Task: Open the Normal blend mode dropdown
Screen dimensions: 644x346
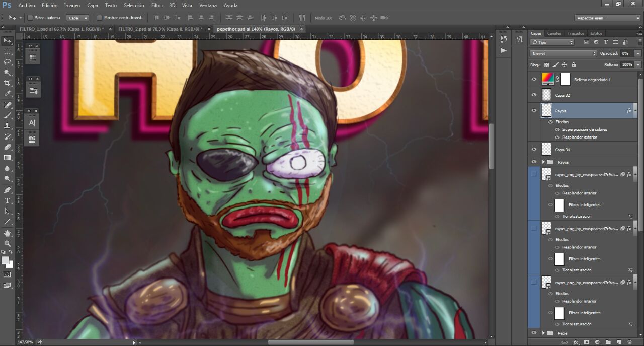Action: tap(563, 53)
